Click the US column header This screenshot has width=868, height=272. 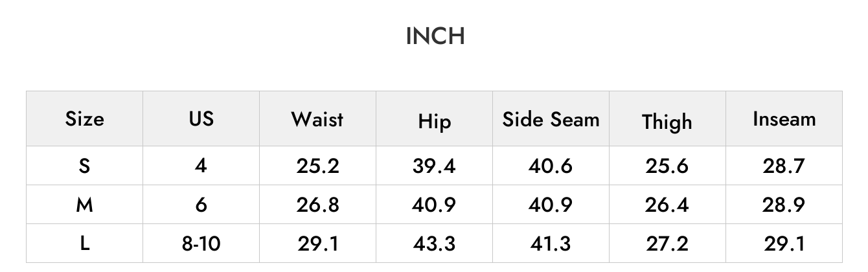tap(201, 119)
